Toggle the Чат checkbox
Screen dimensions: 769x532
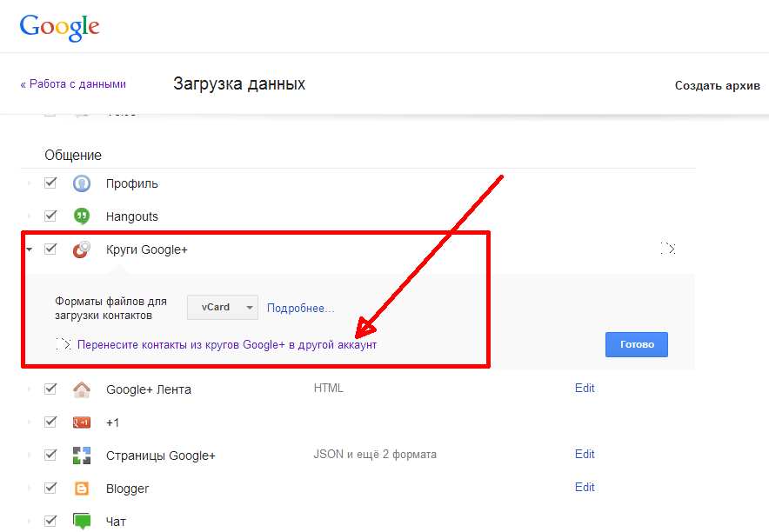[x=50, y=521]
